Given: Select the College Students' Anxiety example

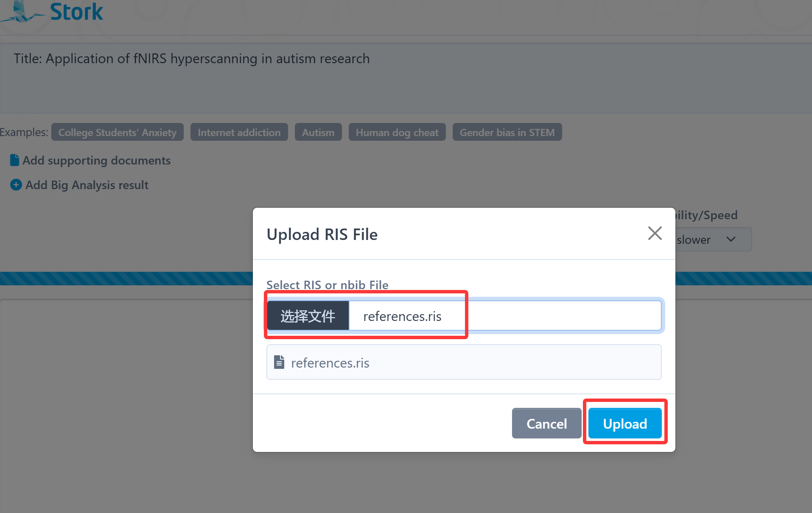Looking at the screenshot, I should pyautogui.click(x=117, y=132).
